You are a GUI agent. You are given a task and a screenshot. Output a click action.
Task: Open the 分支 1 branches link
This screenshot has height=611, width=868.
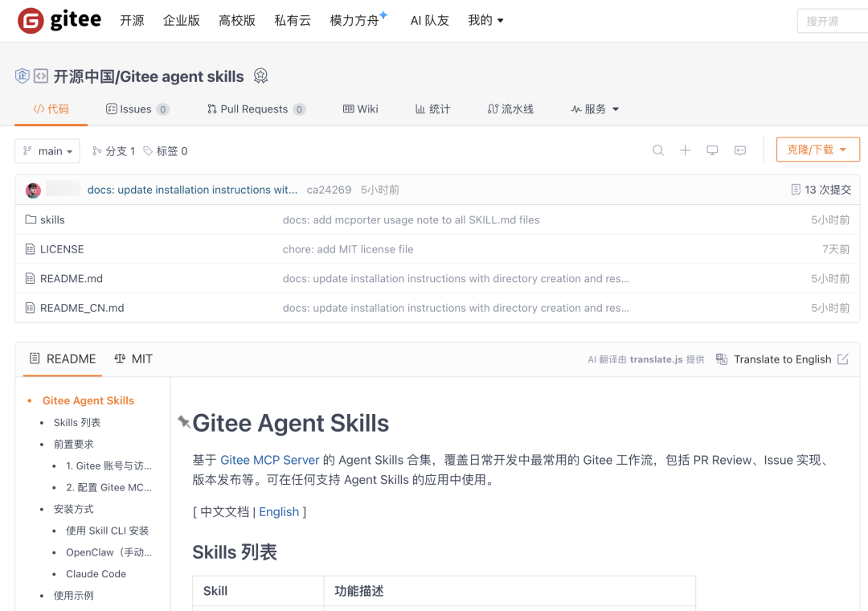pyautogui.click(x=113, y=150)
